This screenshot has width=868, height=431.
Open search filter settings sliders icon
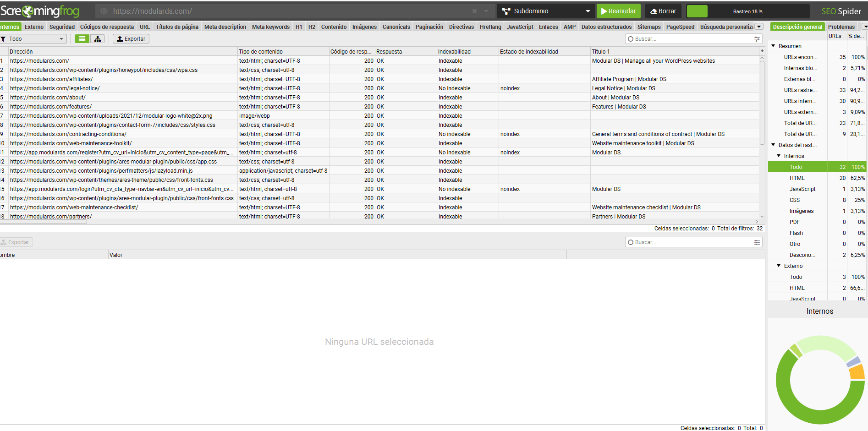pos(757,38)
